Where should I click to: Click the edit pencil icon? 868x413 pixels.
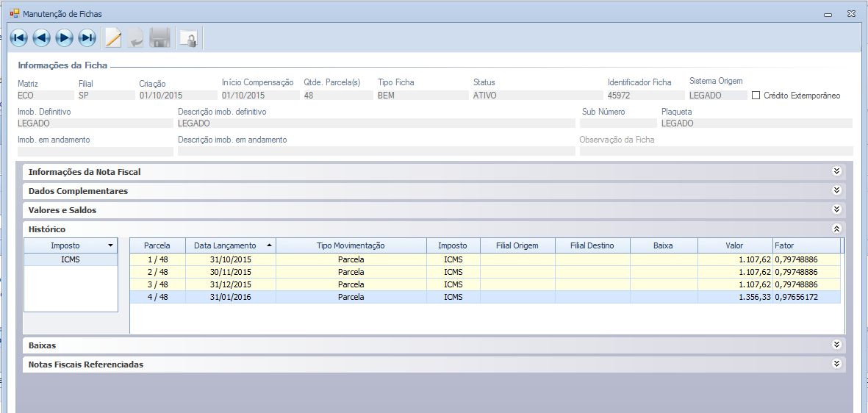113,38
